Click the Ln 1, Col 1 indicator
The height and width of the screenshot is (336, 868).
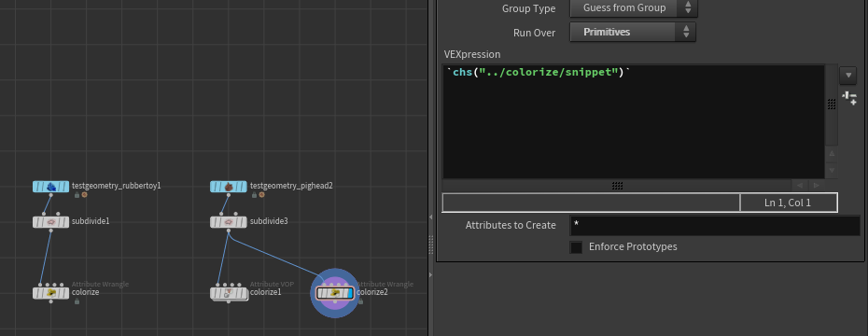click(789, 203)
